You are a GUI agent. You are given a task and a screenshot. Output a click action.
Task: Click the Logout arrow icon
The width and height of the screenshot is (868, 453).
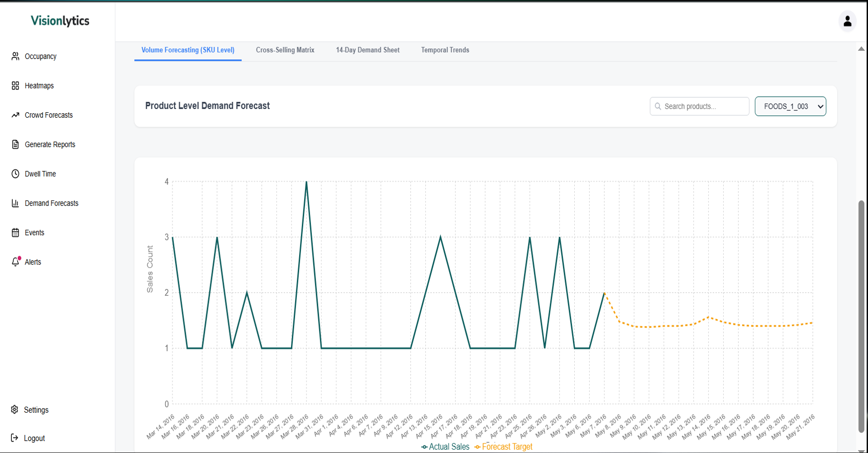(x=15, y=438)
